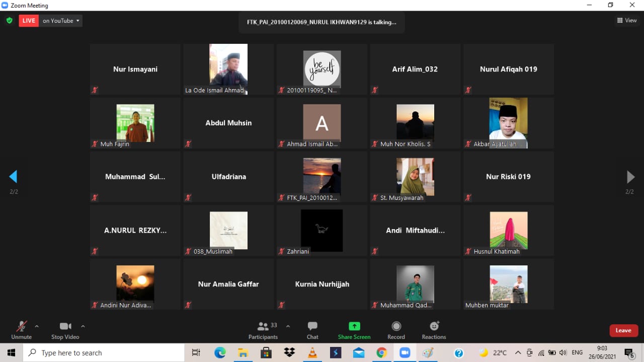Click the Participants icon

pos(263,326)
